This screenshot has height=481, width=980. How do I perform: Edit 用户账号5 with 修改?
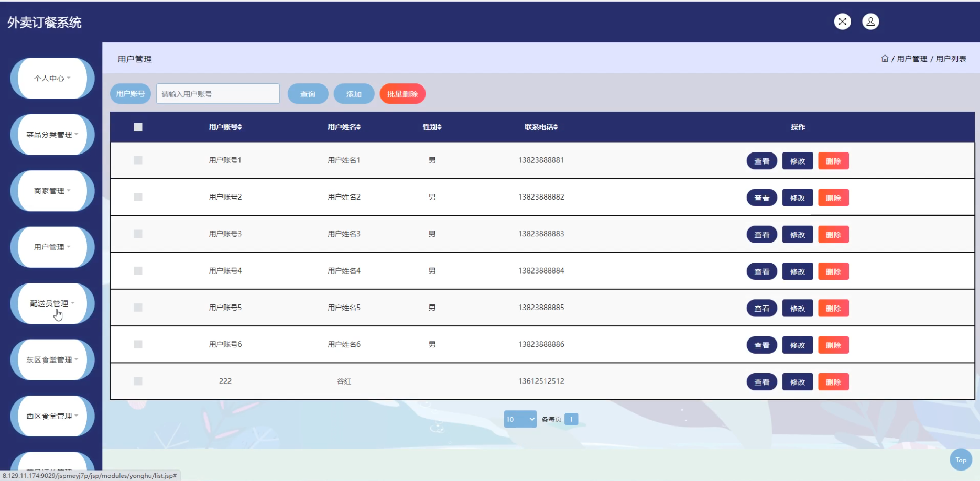[798, 308]
